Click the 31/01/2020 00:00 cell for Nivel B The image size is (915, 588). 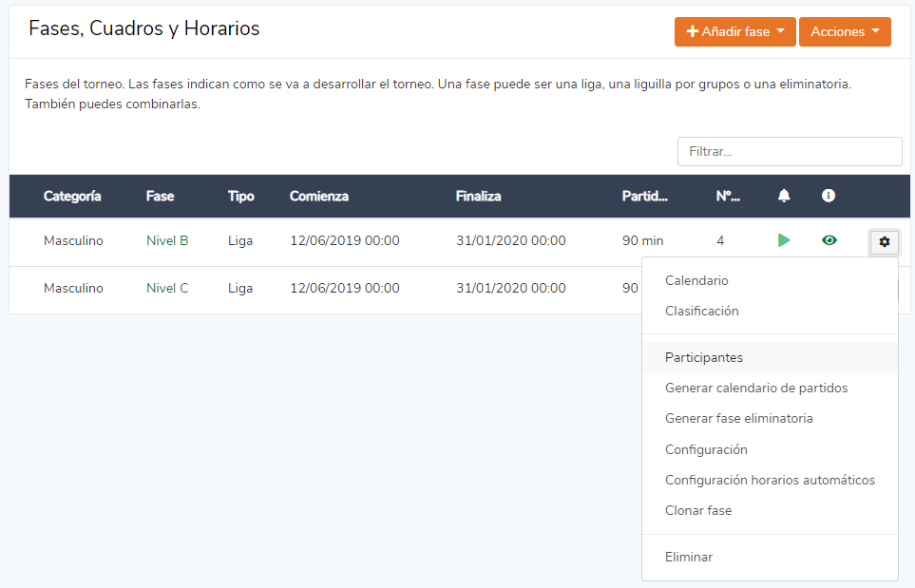click(x=510, y=240)
